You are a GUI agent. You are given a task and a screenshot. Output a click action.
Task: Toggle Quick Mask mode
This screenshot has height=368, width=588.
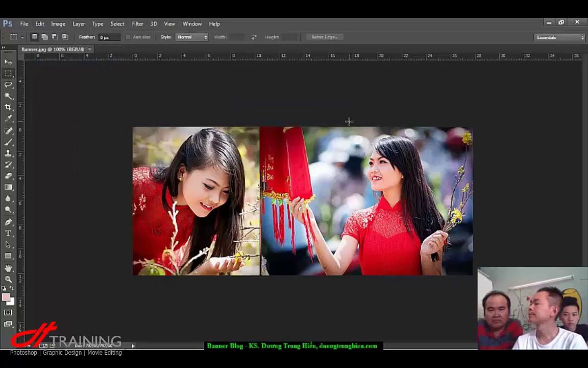pyautogui.click(x=8, y=312)
